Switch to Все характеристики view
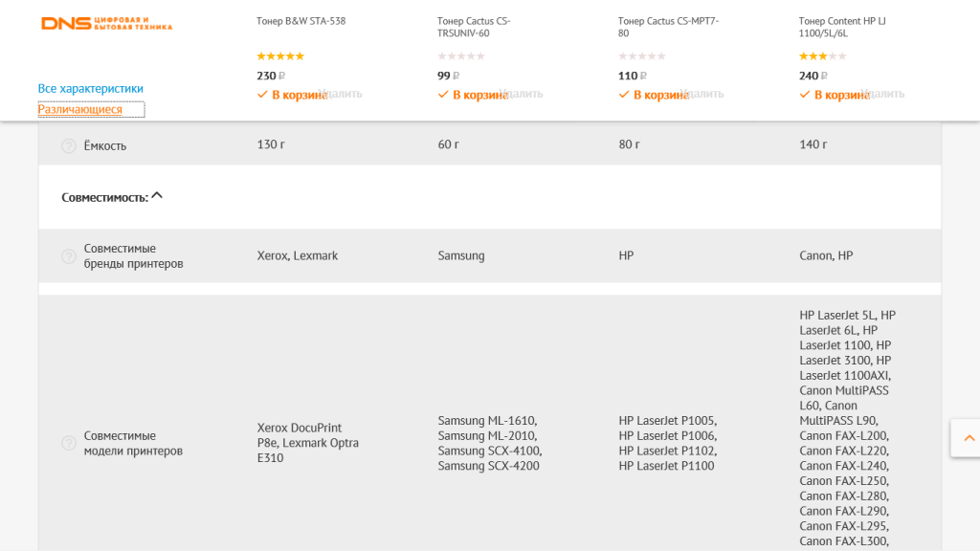 [91, 88]
